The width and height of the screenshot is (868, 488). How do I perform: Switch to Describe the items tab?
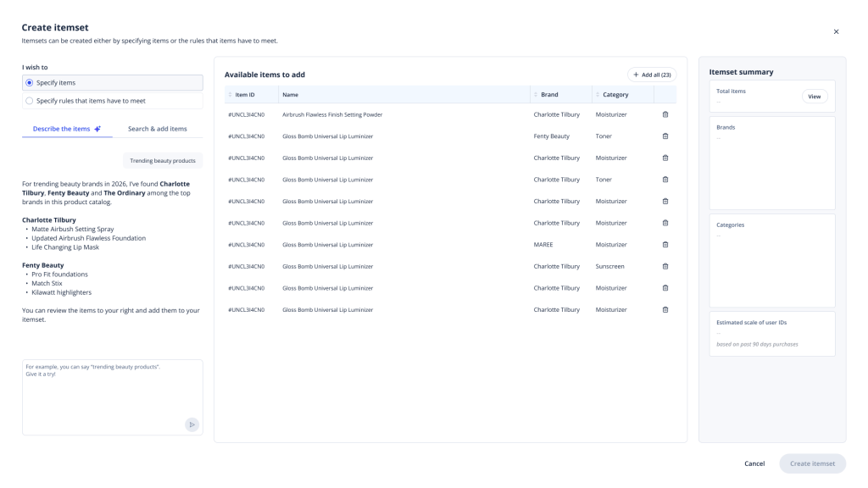coord(67,129)
